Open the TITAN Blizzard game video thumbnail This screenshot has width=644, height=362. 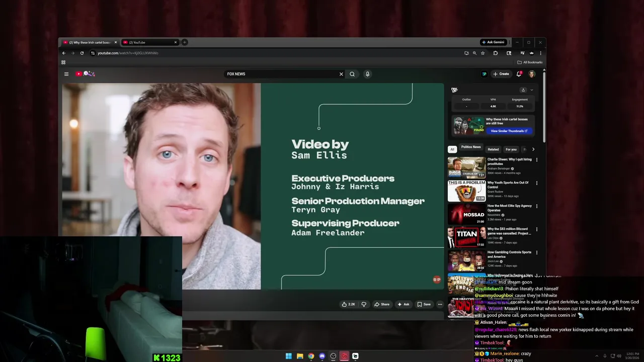click(466, 237)
